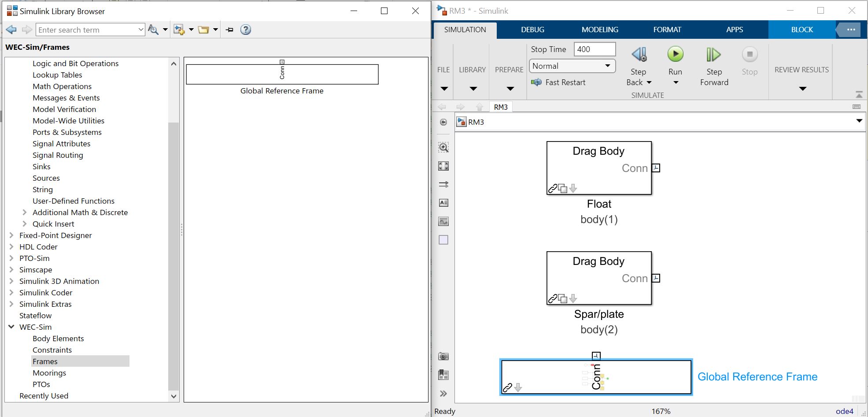Toggle Fast Restart

click(x=558, y=82)
